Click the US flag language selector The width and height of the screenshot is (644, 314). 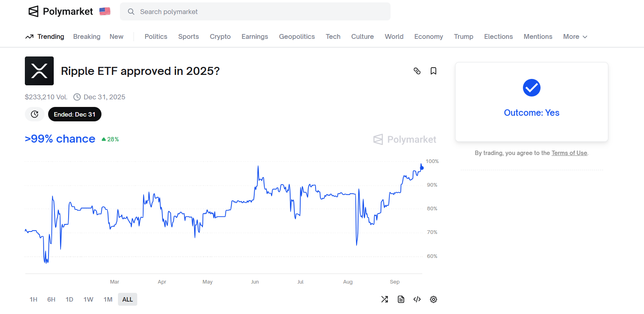(105, 11)
